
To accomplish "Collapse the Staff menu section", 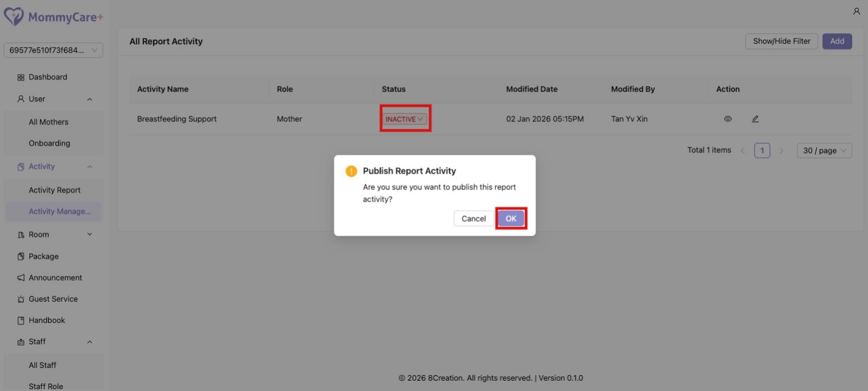I will [90, 342].
